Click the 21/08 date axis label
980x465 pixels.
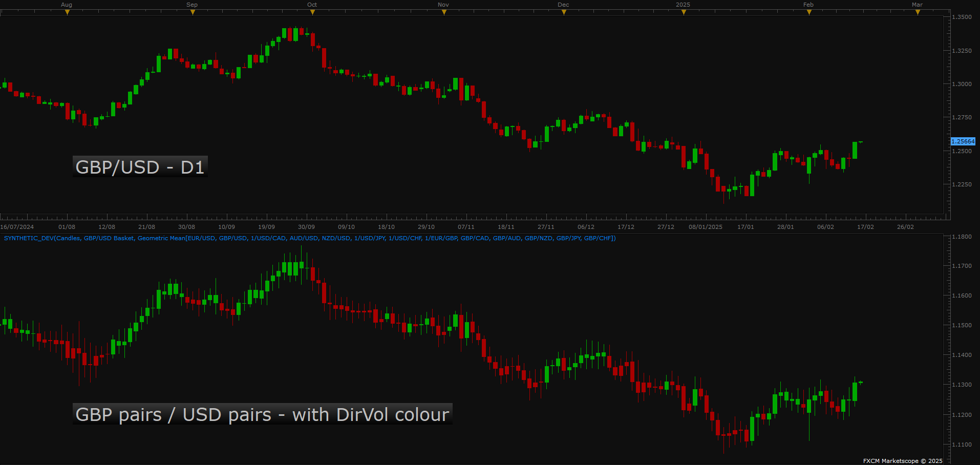146,227
